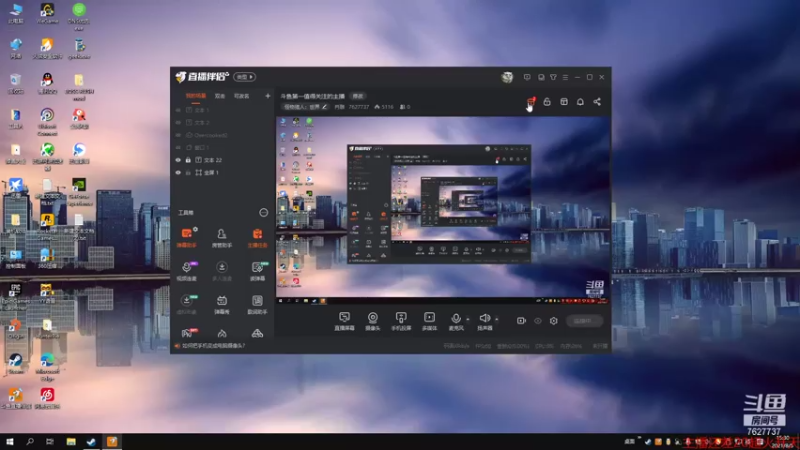Open the microphone device dropdown arrow

click(468, 319)
